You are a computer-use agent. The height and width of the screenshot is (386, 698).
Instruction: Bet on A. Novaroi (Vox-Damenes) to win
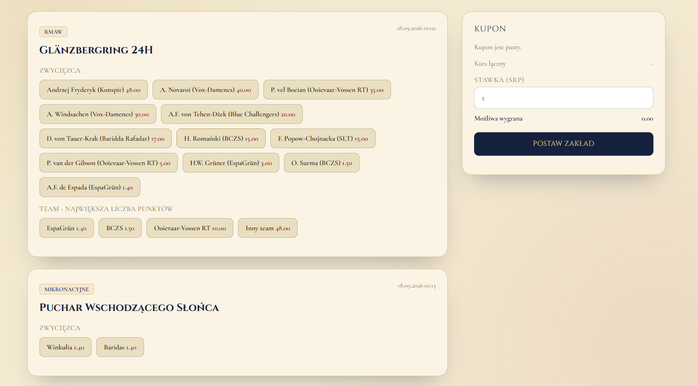coord(205,89)
